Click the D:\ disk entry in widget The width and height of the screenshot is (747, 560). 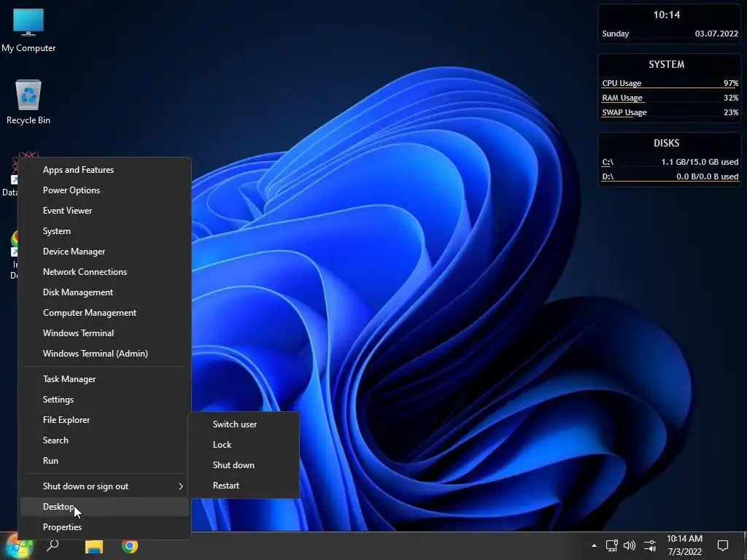coord(670,176)
